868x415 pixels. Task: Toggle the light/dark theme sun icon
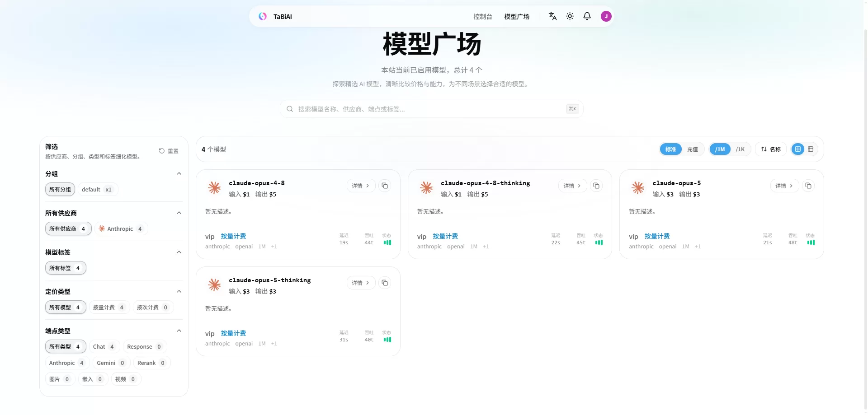point(570,16)
